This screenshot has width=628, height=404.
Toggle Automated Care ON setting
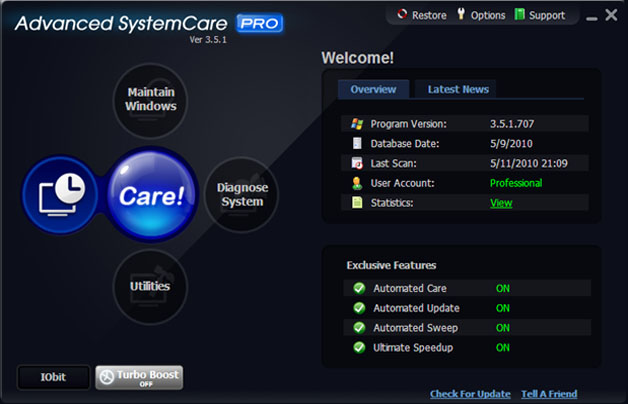tap(503, 288)
